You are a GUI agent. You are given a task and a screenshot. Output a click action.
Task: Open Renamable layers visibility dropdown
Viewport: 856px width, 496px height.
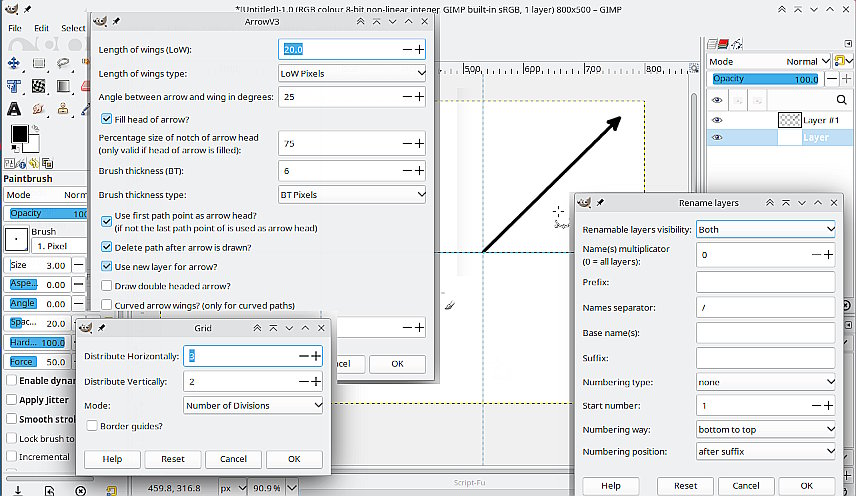765,229
